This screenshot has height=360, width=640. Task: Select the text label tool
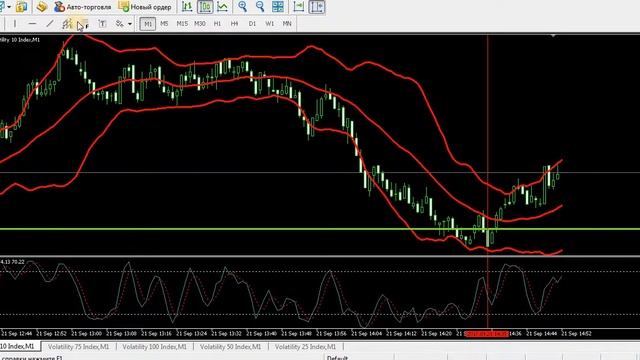point(102,24)
